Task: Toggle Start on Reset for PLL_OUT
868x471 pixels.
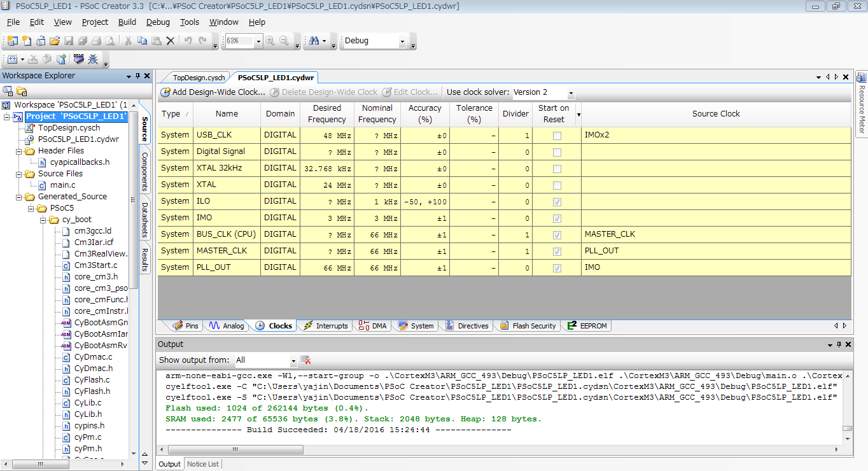Action: (x=557, y=268)
